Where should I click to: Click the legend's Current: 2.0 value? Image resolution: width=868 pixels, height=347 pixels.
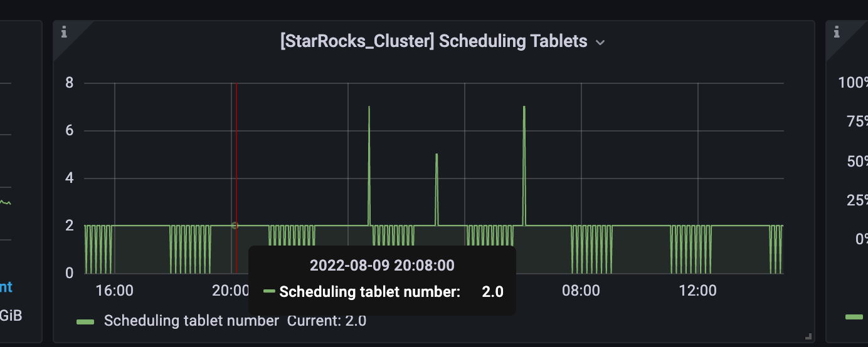coord(327,321)
